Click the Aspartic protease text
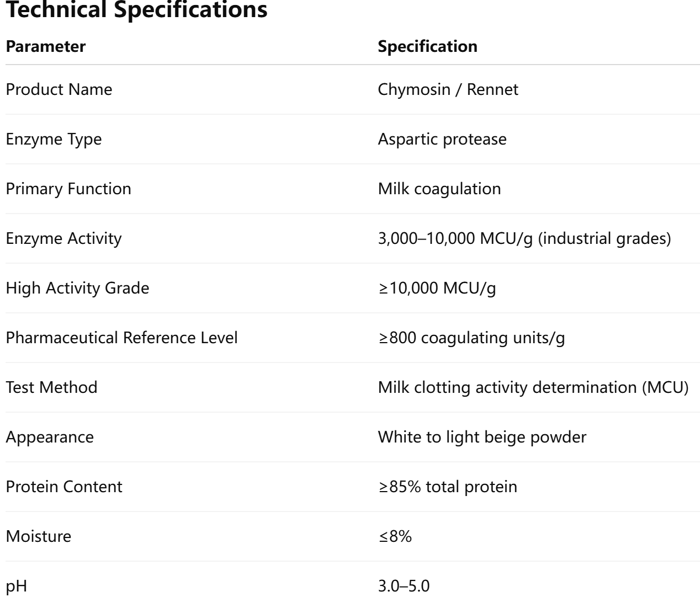Image resolution: width=700 pixels, height=597 pixels. [x=442, y=139]
